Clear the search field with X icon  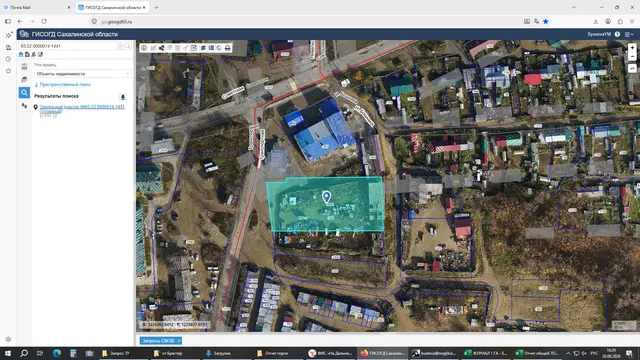click(120, 46)
